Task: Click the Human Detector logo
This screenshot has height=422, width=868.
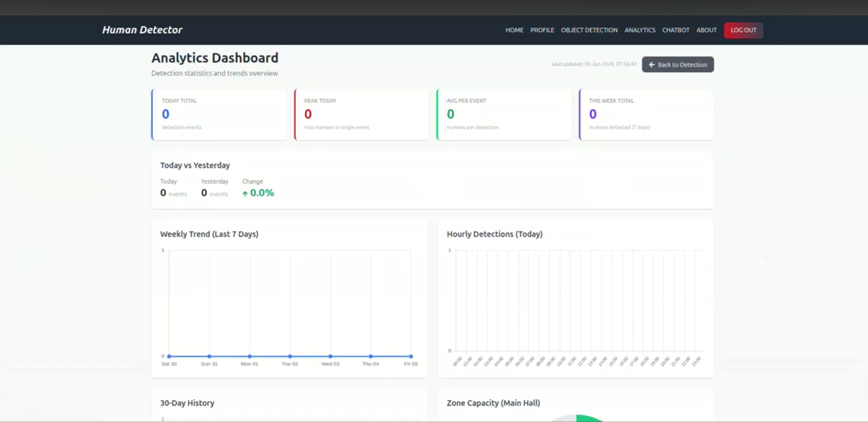Action: (142, 30)
